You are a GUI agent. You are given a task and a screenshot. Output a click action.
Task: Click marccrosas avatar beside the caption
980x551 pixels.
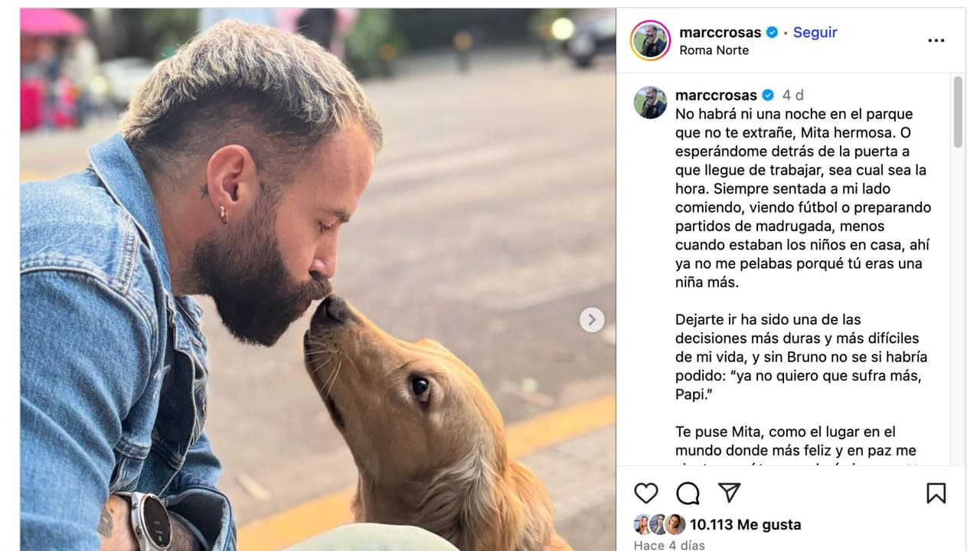click(x=650, y=102)
